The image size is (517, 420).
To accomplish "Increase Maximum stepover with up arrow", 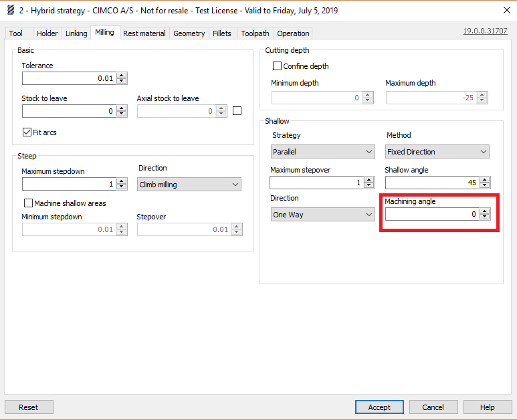I will coord(369,180).
